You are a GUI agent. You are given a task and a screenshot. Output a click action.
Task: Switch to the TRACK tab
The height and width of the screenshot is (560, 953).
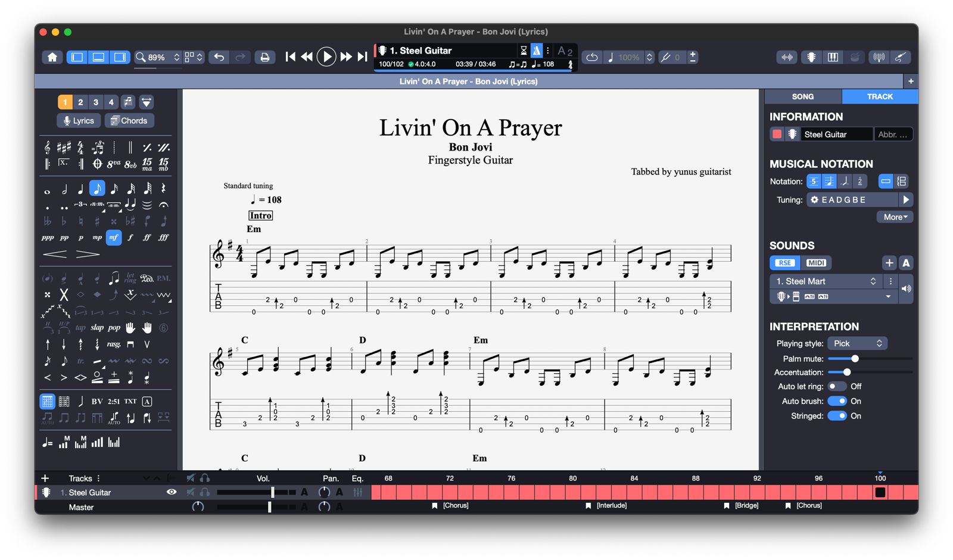tap(880, 96)
